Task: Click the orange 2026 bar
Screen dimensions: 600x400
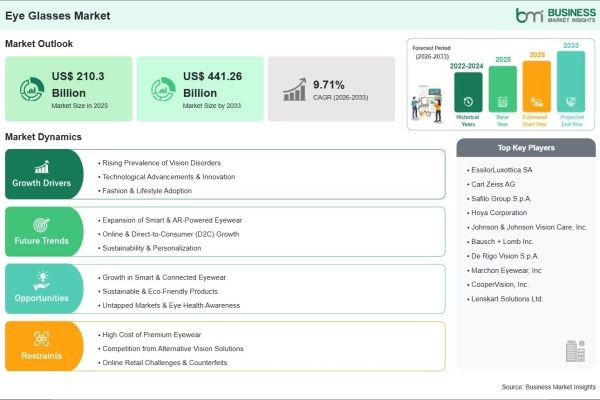Action: (x=536, y=86)
